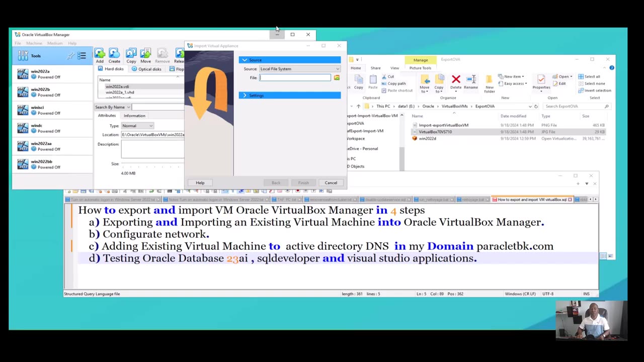Click Copy path in Explorer ribbon

[x=393, y=83]
